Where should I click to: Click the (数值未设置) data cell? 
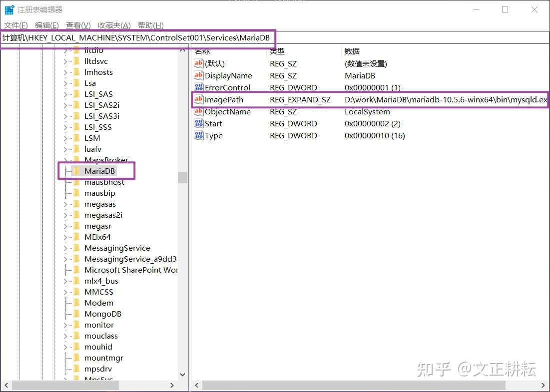click(x=366, y=63)
